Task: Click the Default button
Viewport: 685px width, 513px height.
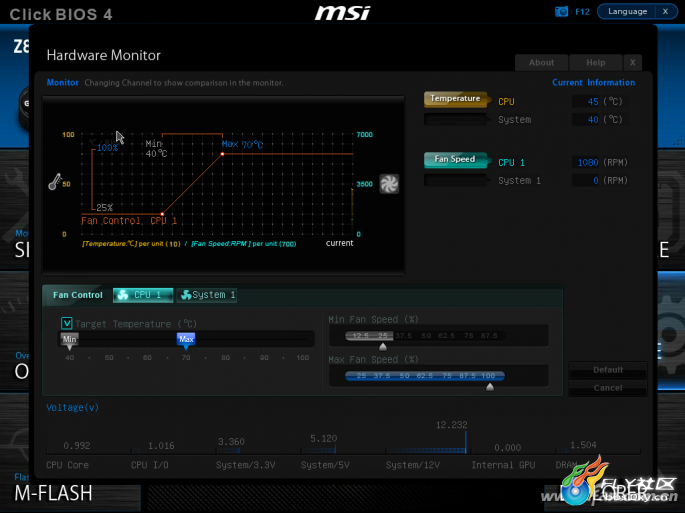Action: tap(608, 370)
